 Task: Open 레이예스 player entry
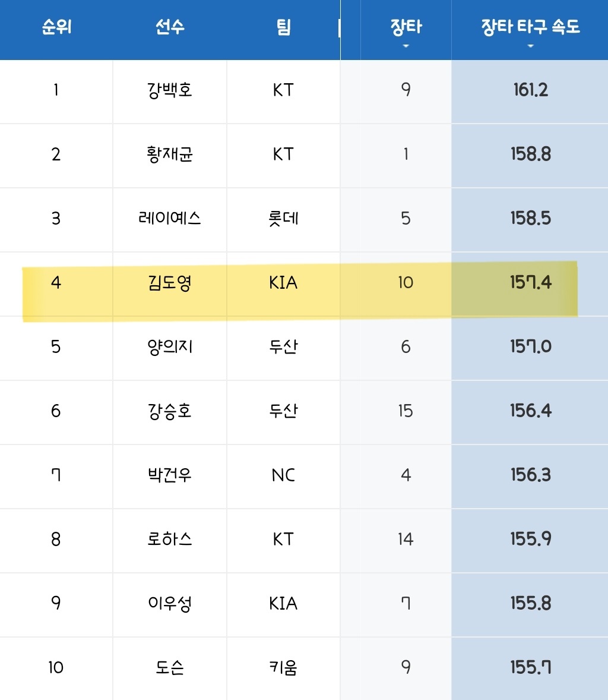170,219
